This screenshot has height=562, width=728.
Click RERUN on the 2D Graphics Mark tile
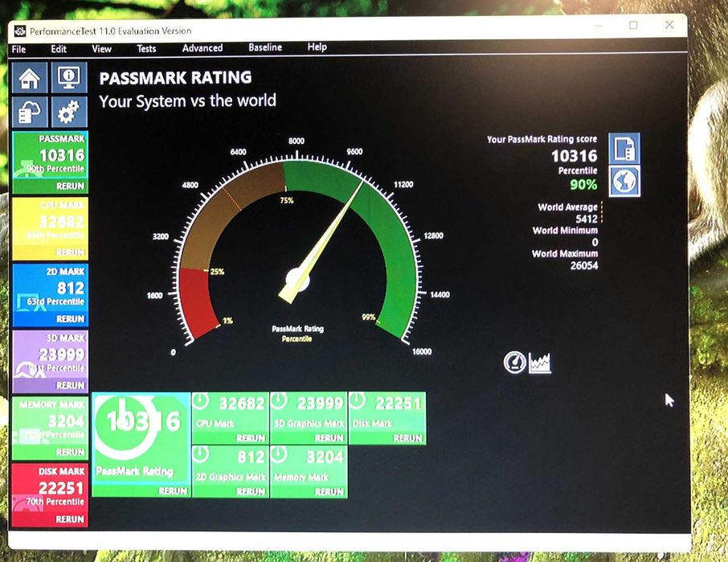[251, 491]
